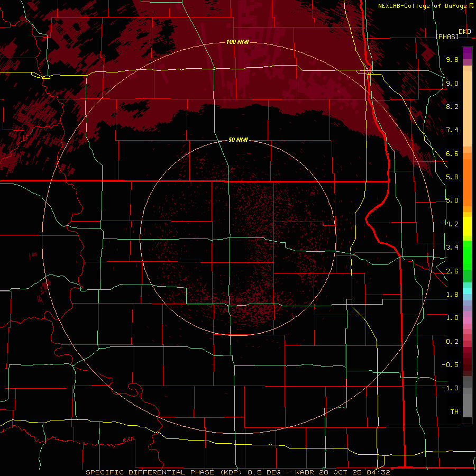Click the 1.0 value on the color scale
The height and width of the screenshot is (476, 476).
(452, 317)
